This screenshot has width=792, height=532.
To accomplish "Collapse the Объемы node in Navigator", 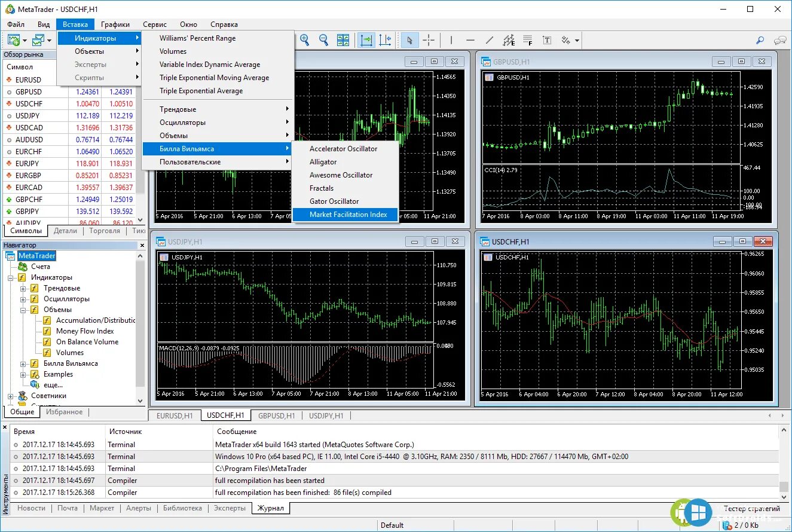I will click(23, 310).
